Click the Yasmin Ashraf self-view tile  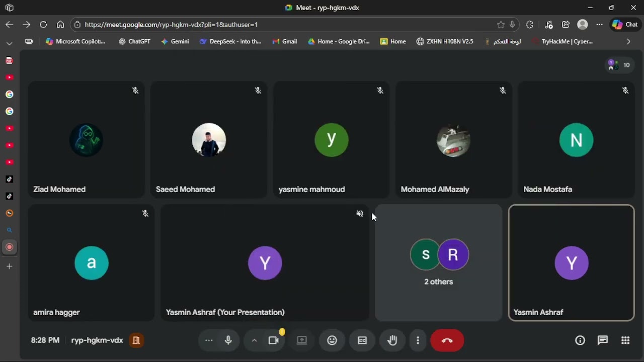(x=572, y=262)
